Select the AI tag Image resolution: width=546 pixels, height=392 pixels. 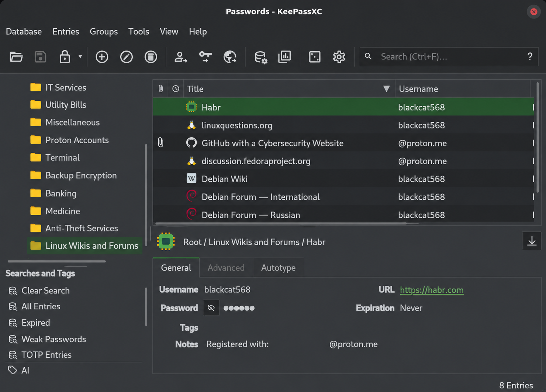point(18,370)
